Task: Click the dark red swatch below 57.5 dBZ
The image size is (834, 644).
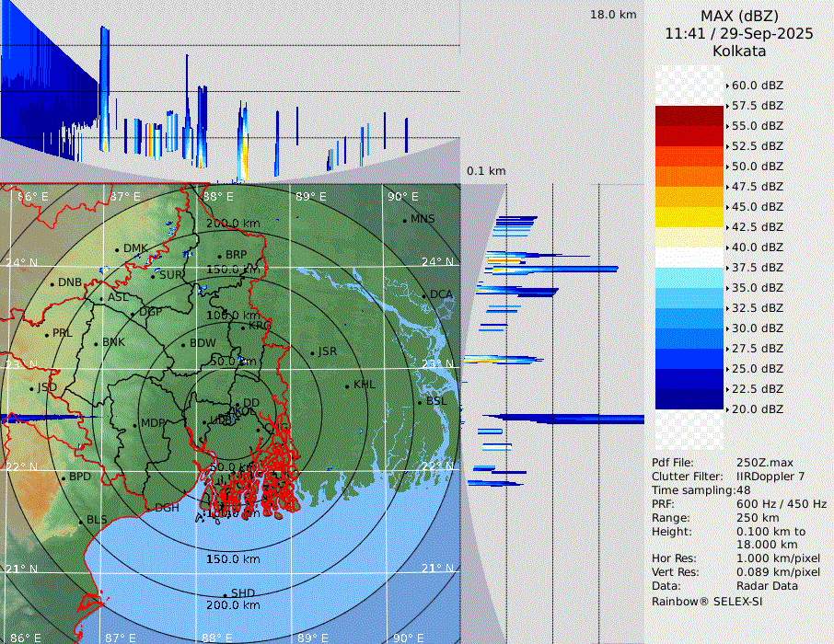Action: [689, 116]
